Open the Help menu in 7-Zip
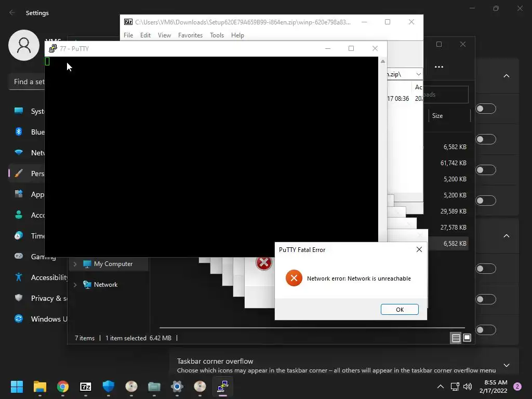This screenshot has width=532, height=399. click(237, 35)
